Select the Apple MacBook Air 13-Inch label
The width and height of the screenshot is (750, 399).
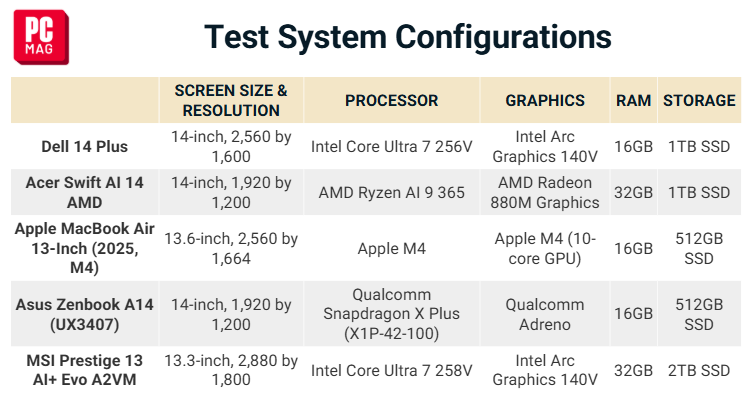click(x=85, y=248)
